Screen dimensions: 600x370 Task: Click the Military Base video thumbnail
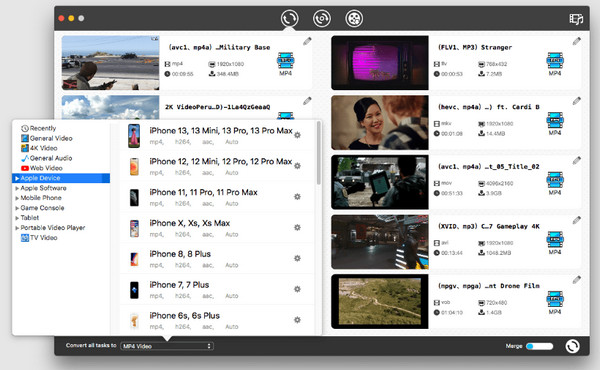point(110,63)
